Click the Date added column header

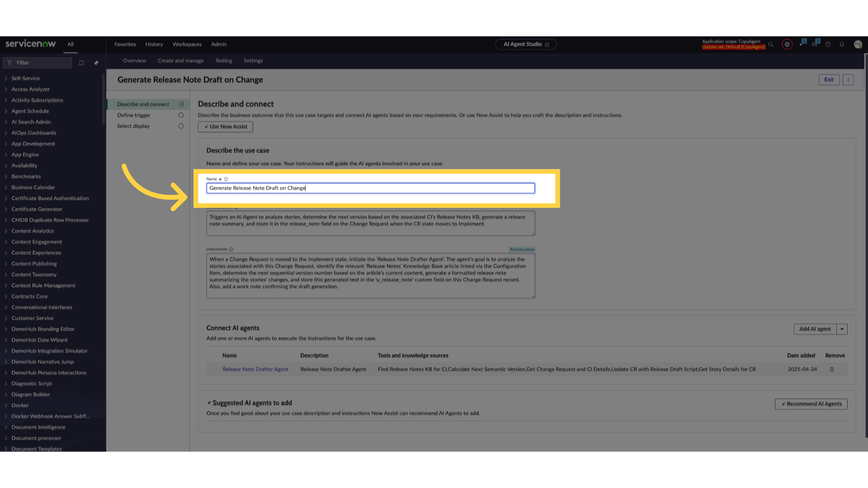point(801,356)
